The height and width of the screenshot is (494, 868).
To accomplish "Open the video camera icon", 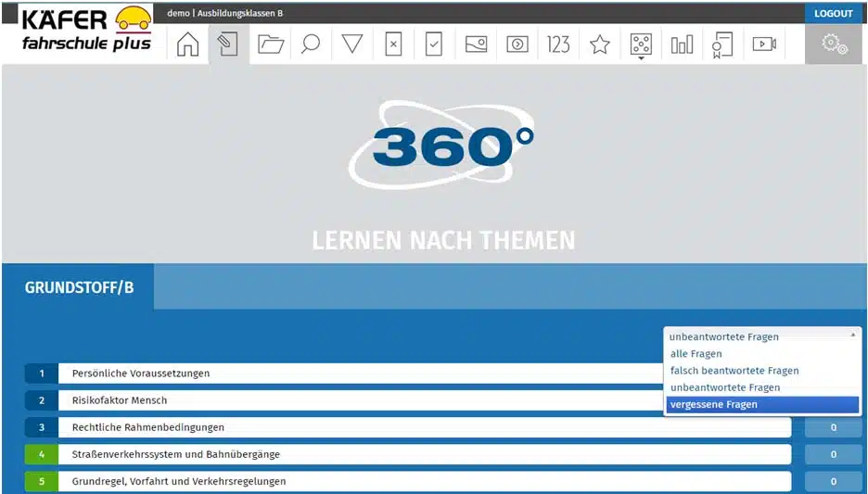I will (x=764, y=44).
